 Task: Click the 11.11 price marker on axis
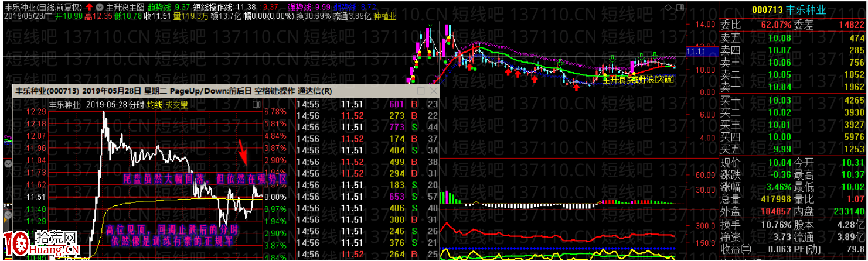(699, 51)
